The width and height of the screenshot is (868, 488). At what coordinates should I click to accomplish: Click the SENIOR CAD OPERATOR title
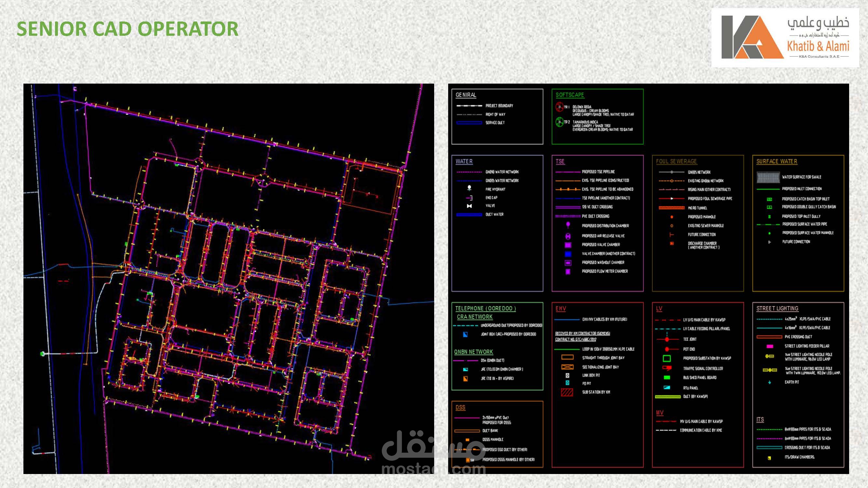tap(128, 29)
